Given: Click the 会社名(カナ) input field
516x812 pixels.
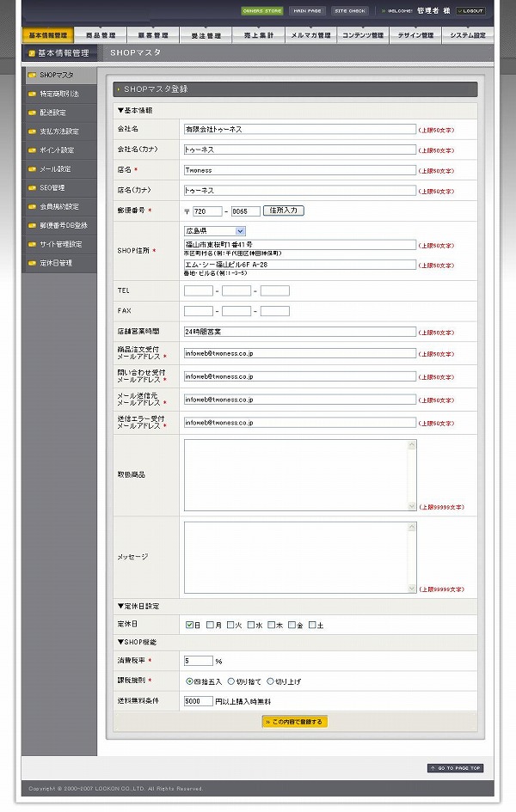Looking at the screenshot, I should pyautogui.click(x=300, y=150).
